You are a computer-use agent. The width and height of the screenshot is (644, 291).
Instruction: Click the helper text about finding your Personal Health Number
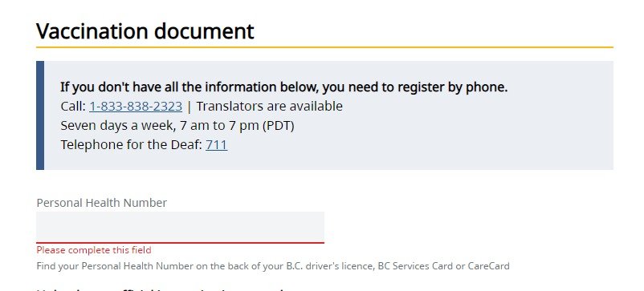(273, 266)
